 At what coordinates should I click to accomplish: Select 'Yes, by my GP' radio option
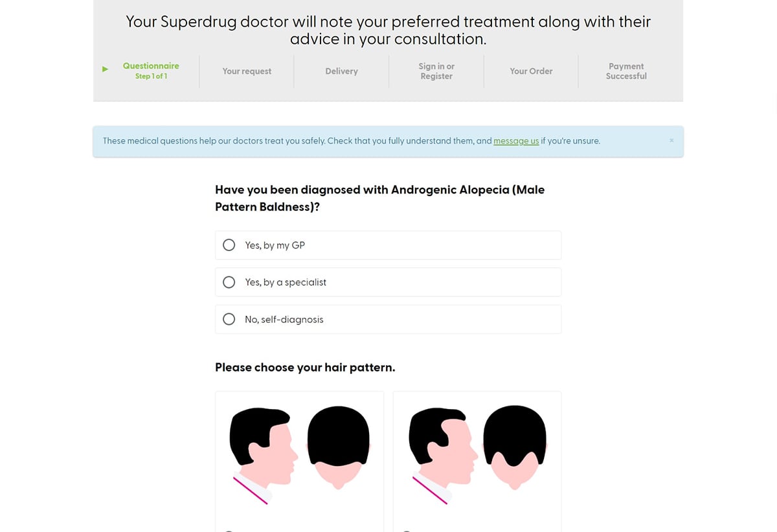(x=229, y=245)
